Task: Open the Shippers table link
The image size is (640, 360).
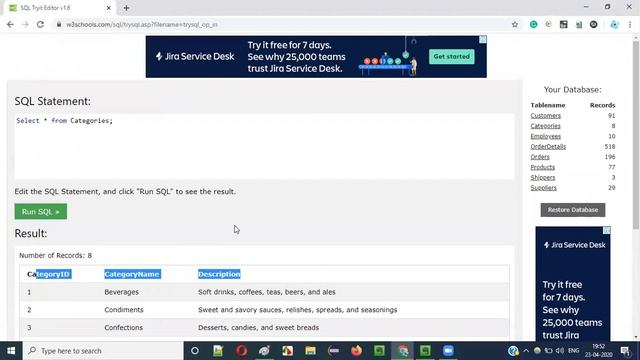Action: click(543, 177)
